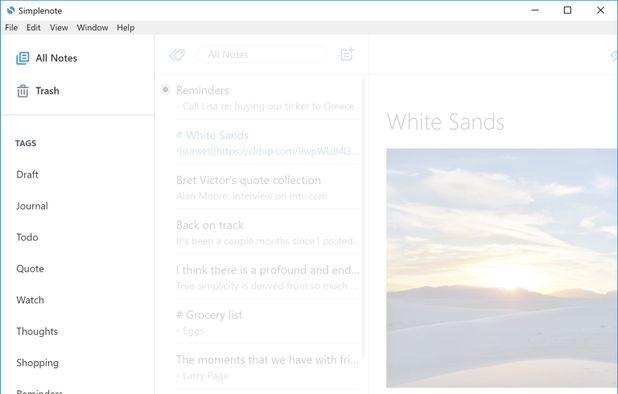Select the Shopping tag

point(37,363)
